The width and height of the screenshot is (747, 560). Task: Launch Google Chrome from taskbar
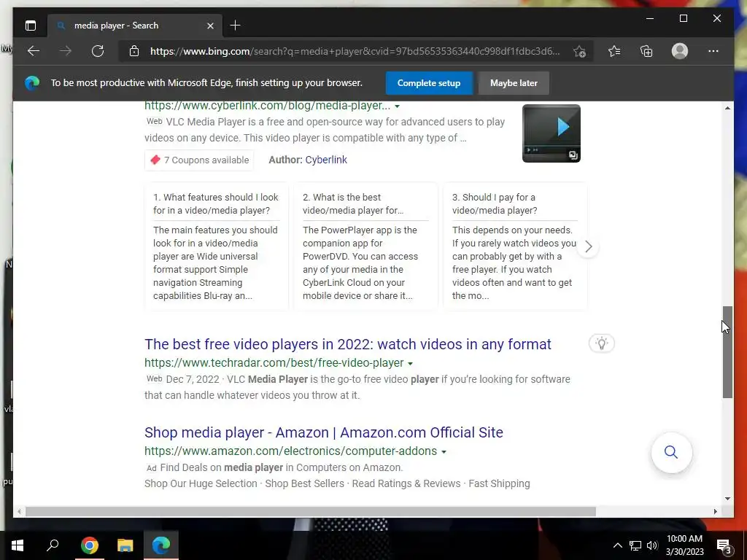pyautogui.click(x=90, y=545)
